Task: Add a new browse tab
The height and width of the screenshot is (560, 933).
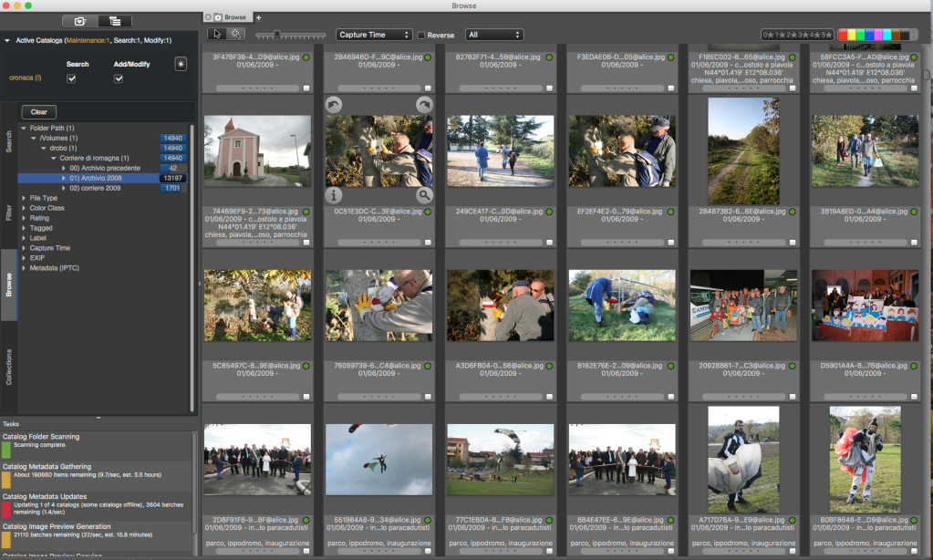Action: [x=258, y=17]
